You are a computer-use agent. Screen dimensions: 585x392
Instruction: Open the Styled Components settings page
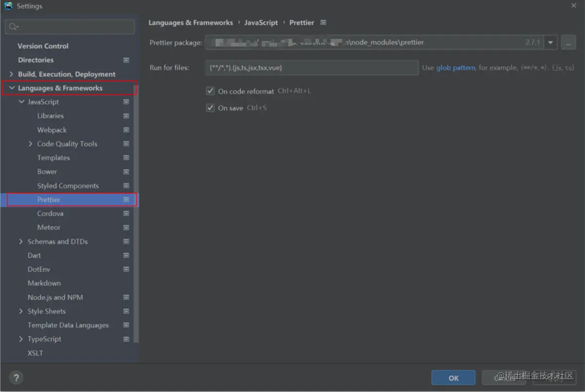point(68,186)
